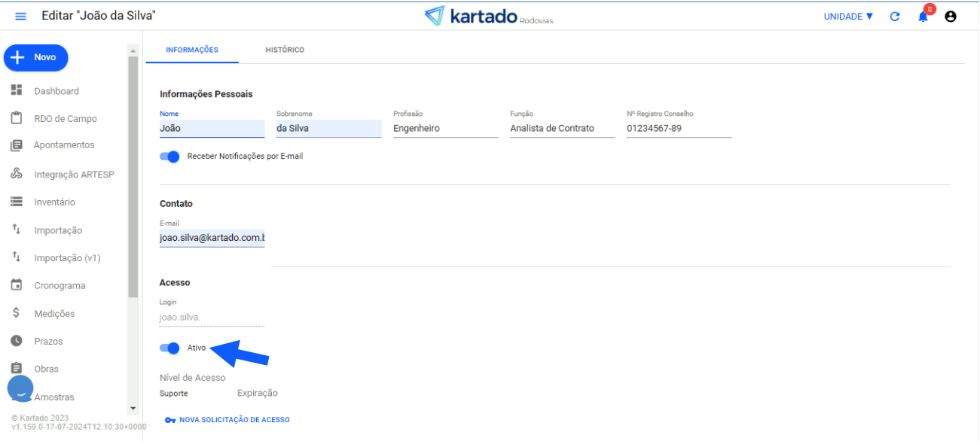Toggle Receber Notificações por E-mail switch

click(169, 157)
